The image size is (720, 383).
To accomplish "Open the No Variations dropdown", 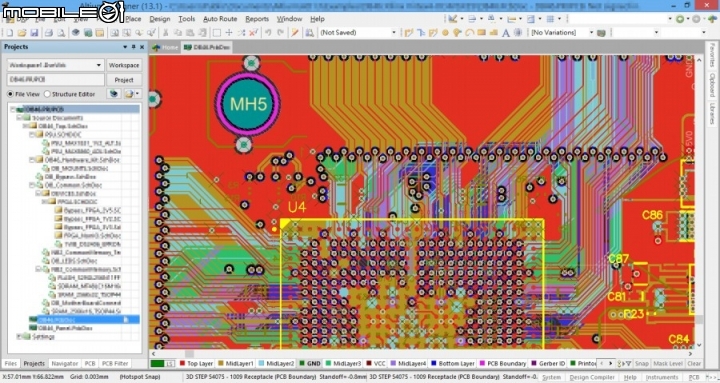I will (591, 33).
